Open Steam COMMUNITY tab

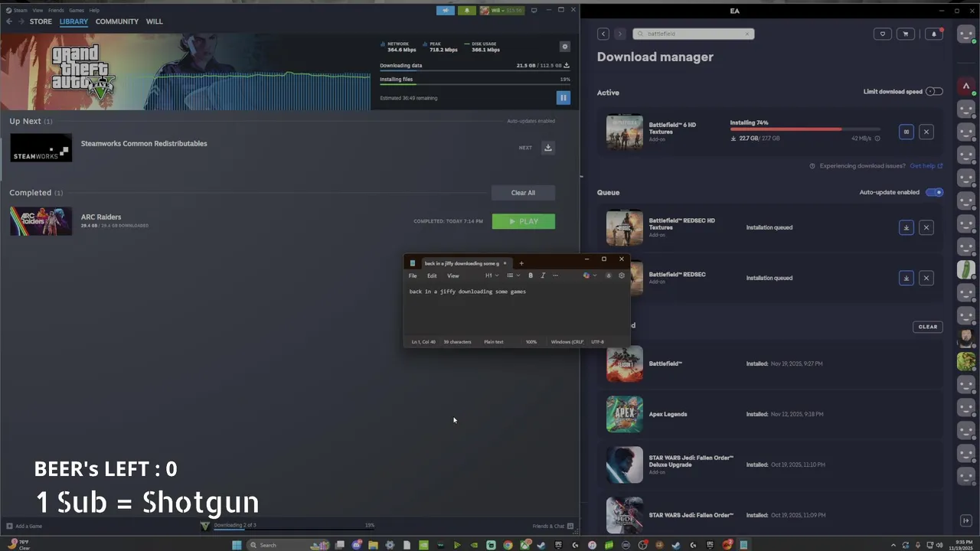116,21
